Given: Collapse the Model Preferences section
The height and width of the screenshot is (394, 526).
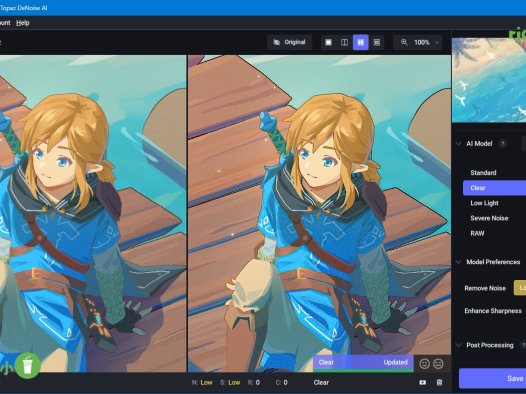Looking at the screenshot, I should click(458, 262).
